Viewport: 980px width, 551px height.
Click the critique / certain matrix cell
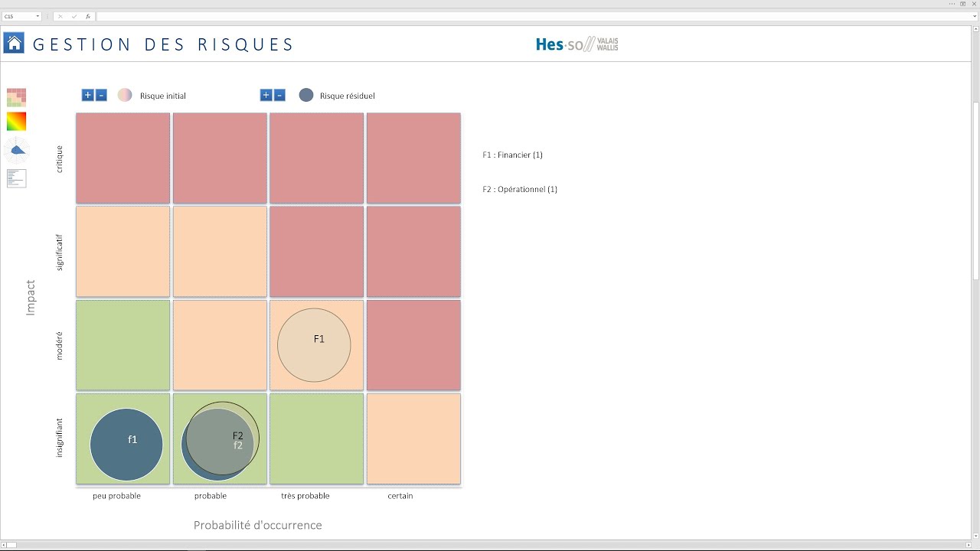click(413, 158)
